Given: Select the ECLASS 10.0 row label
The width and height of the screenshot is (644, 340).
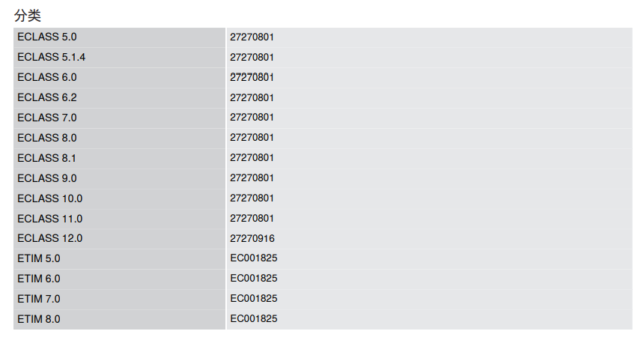Looking at the screenshot, I should pos(49,198).
